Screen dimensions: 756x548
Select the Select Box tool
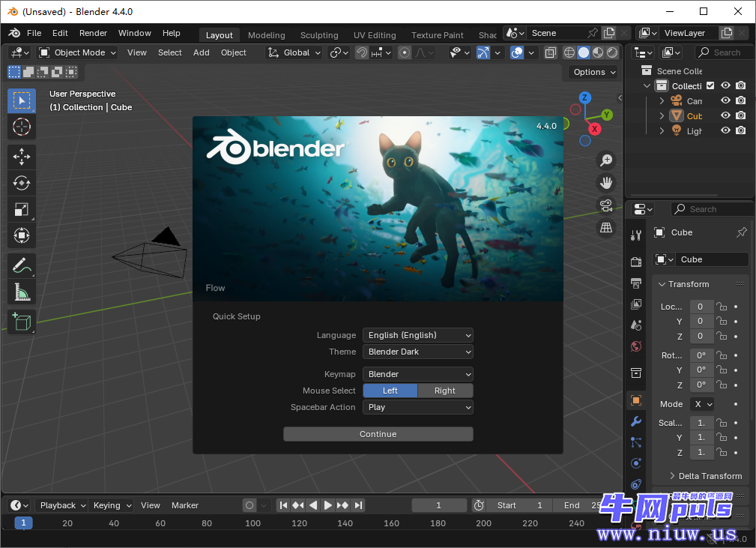pos(22,100)
